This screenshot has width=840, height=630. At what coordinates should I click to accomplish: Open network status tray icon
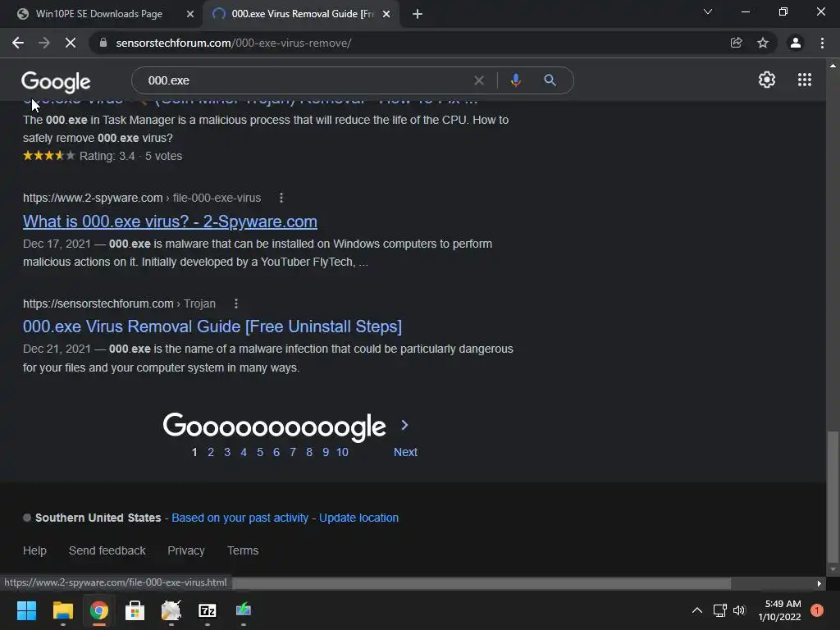(719, 610)
